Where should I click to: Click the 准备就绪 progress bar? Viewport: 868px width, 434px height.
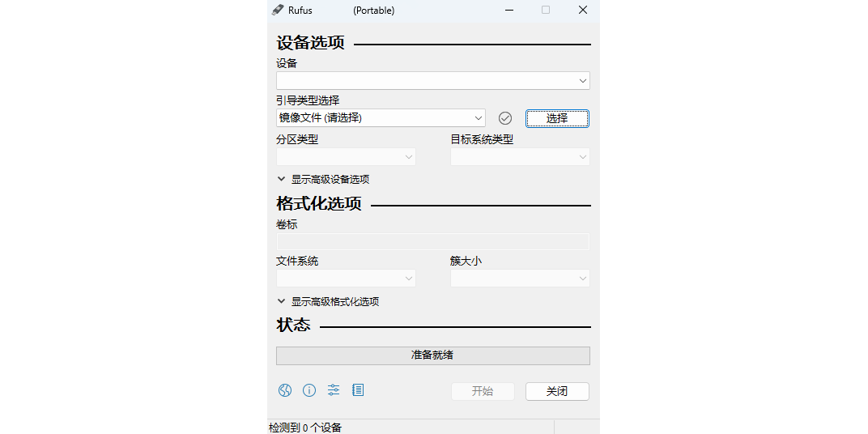(433, 355)
